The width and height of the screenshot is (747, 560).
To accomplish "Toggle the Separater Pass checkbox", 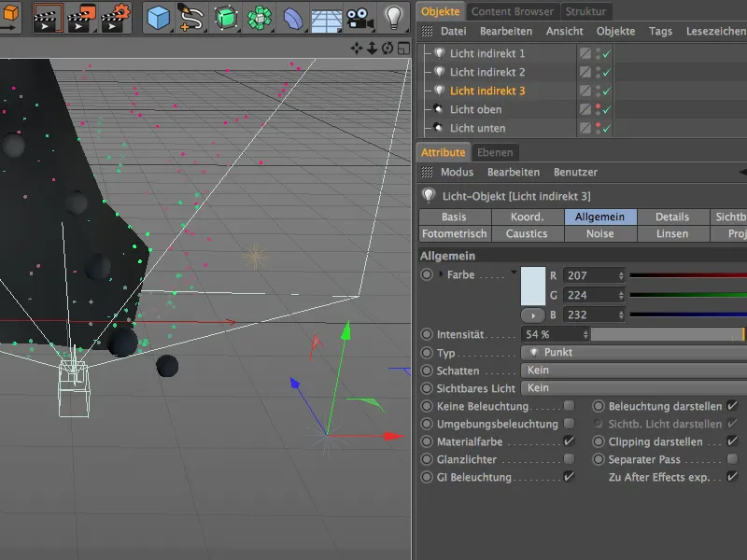I will point(732,459).
